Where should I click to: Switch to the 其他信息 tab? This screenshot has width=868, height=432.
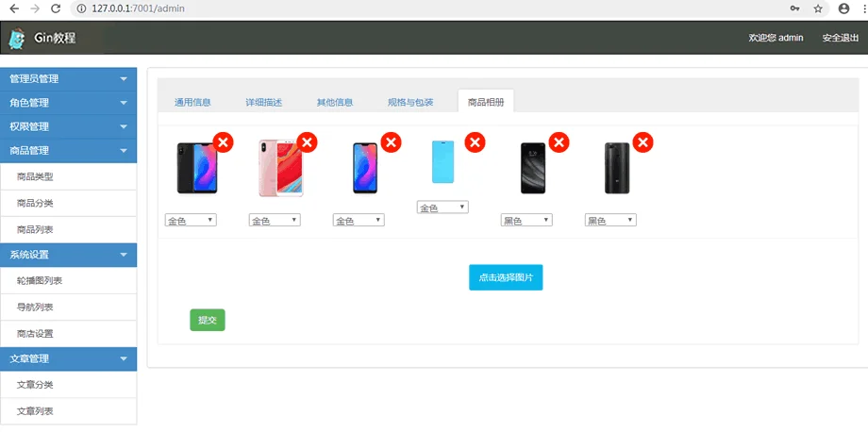335,102
